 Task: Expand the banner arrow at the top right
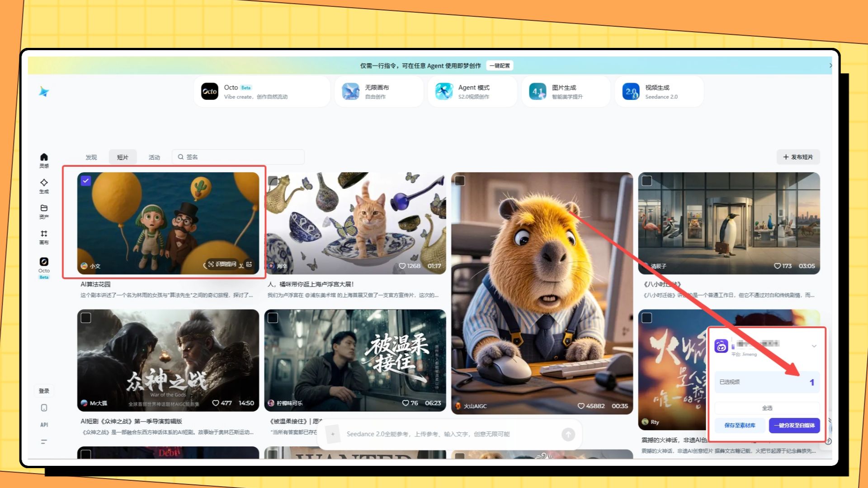(830, 66)
